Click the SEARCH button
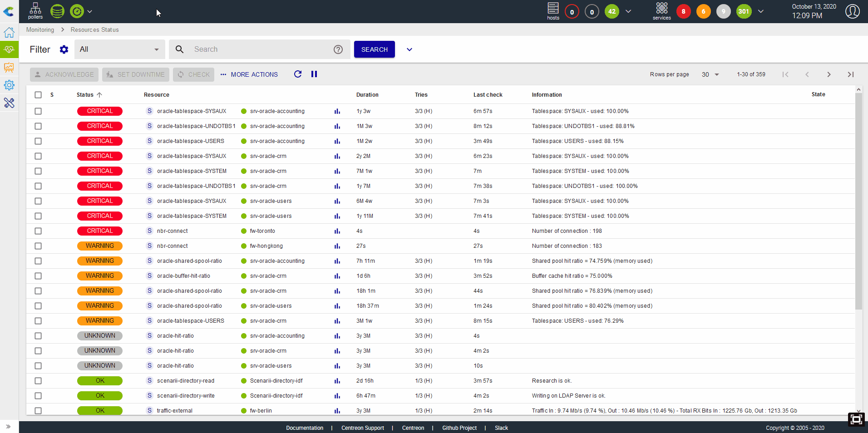868x433 pixels. pos(375,49)
